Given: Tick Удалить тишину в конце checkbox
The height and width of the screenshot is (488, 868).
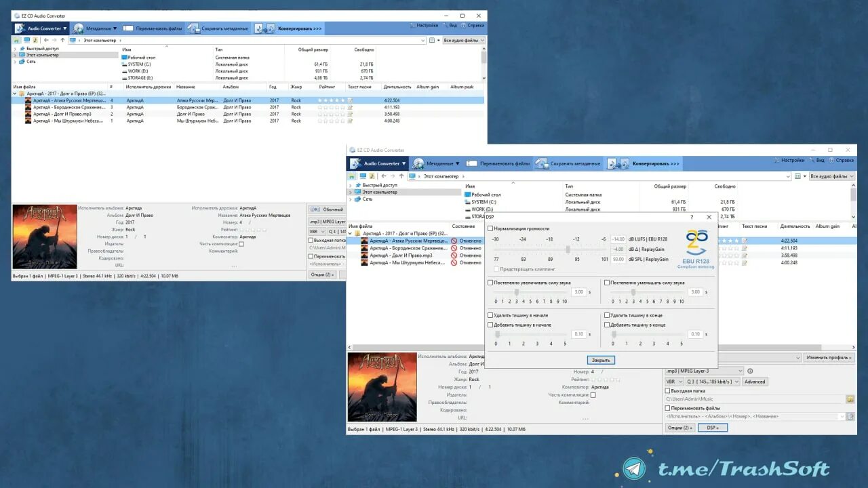Looking at the screenshot, I should click(607, 315).
